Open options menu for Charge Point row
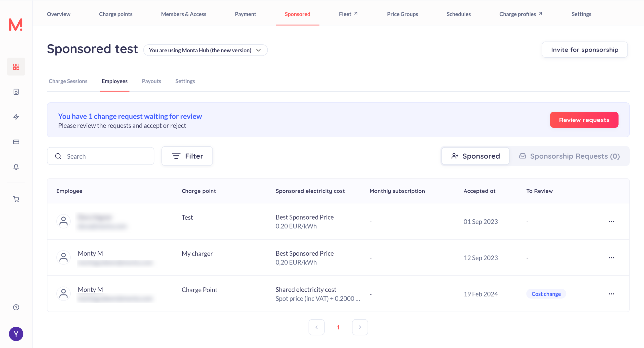The image size is (644, 348). [612, 294]
